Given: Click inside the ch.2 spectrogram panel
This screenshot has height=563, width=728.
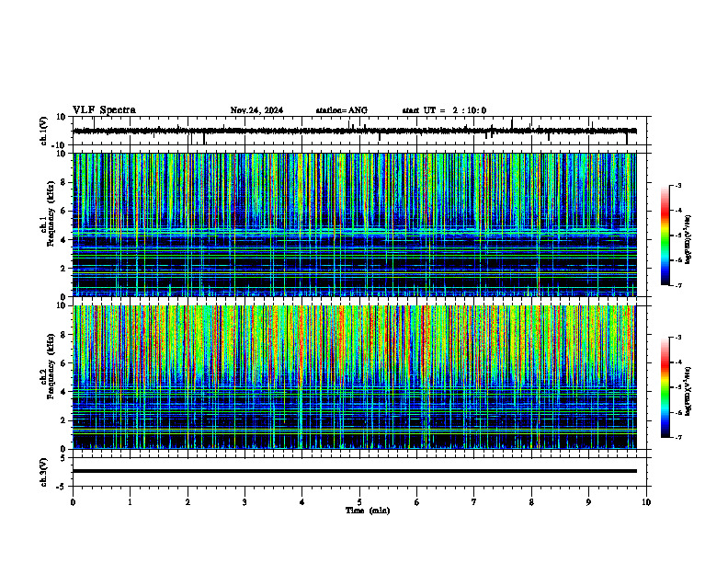Looking at the screenshot, I should click(355, 377).
